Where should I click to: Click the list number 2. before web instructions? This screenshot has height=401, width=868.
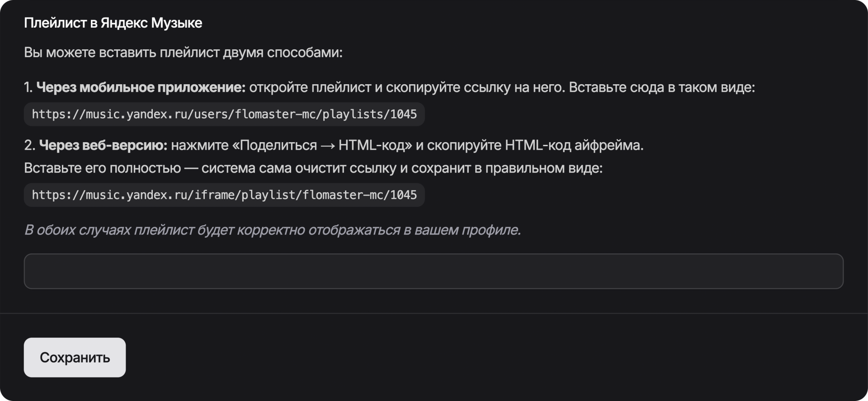click(x=29, y=145)
